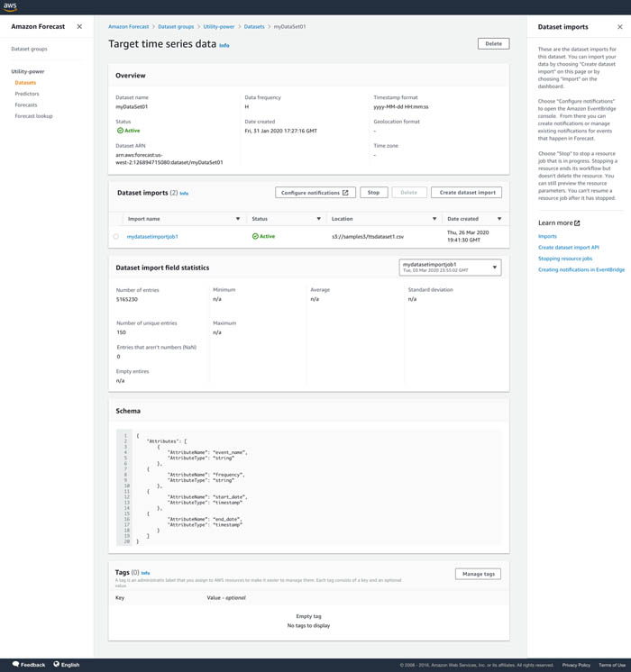Open Create dataset import API link

point(569,248)
